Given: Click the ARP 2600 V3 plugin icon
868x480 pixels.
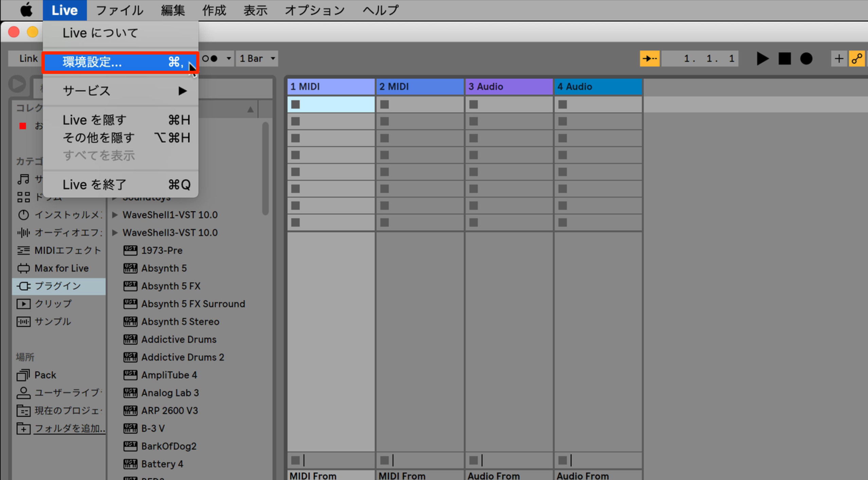Looking at the screenshot, I should (x=130, y=411).
